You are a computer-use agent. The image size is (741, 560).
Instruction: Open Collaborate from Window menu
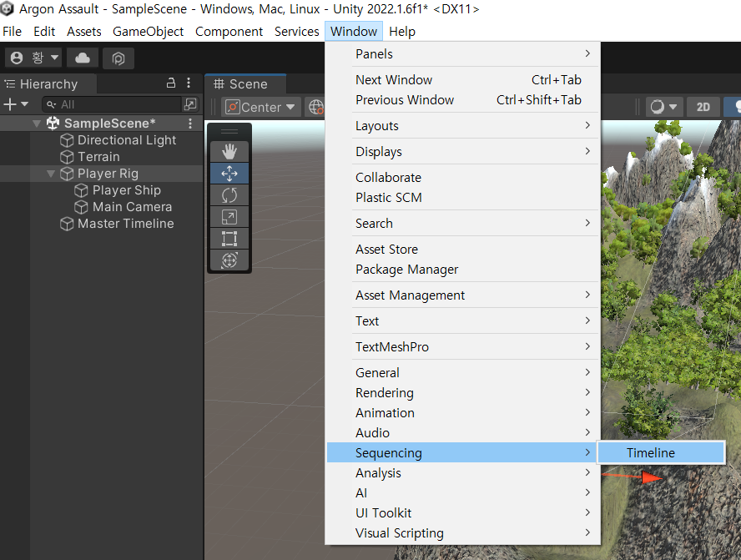[x=462, y=178]
